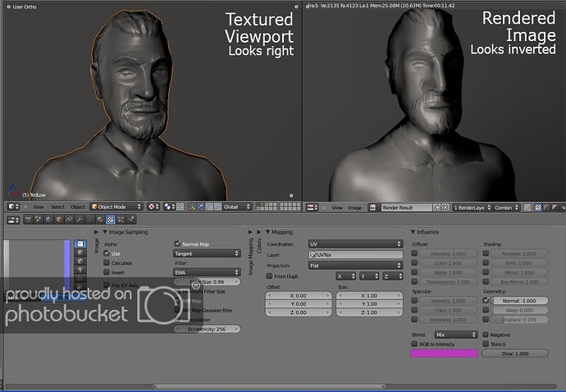Open the Flat projection dropdown
This screenshot has height=392, width=566.
(x=355, y=266)
